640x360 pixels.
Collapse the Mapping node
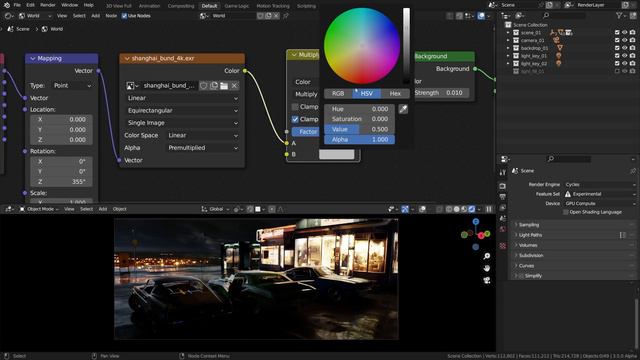pyautogui.click(x=33, y=59)
